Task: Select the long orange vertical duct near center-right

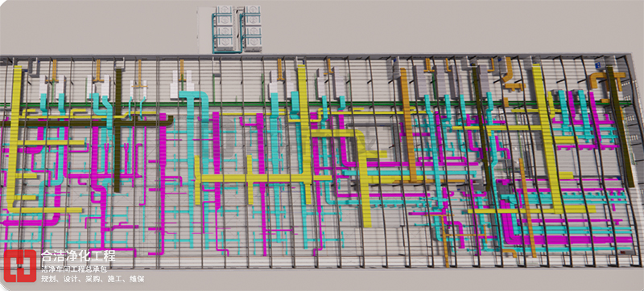Action: pyautogui.click(x=409, y=125)
